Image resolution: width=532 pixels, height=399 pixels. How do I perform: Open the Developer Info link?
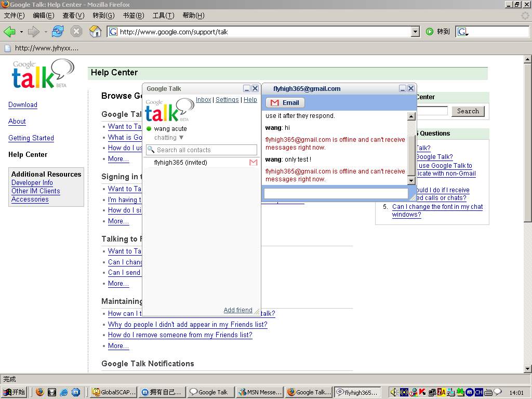32,183
